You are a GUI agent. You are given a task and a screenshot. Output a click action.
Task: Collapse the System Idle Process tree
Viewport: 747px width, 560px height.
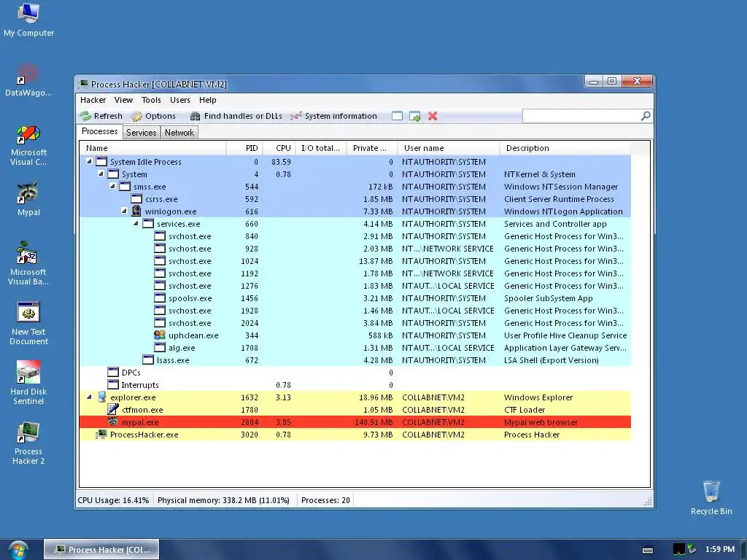coord(89,161)
